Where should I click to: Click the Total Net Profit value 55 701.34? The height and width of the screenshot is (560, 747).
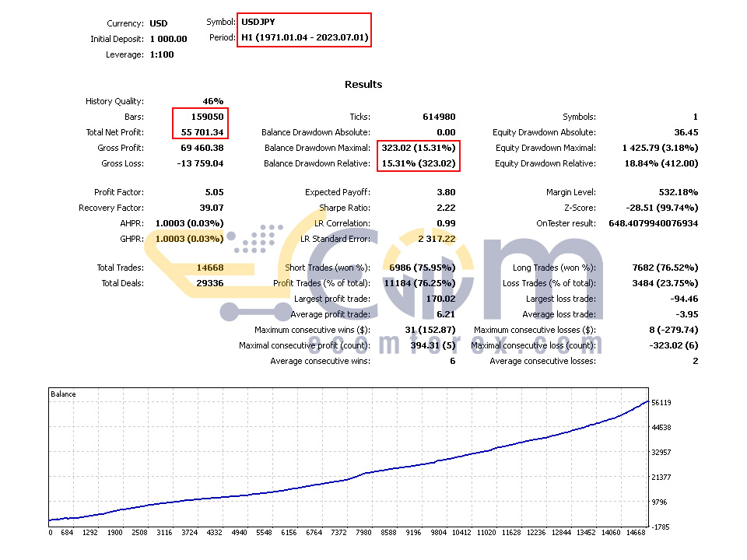pos(202,132)
